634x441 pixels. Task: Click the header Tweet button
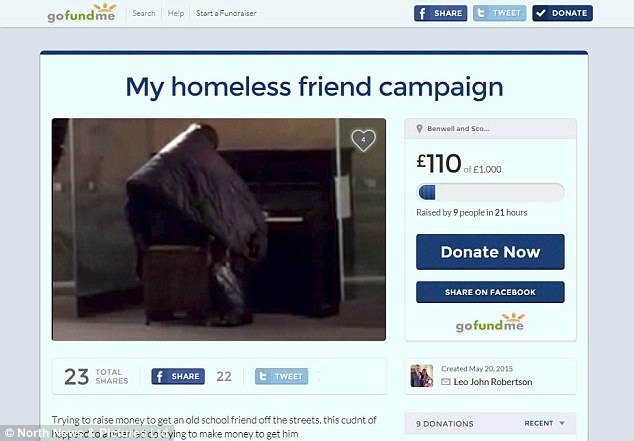499,13
